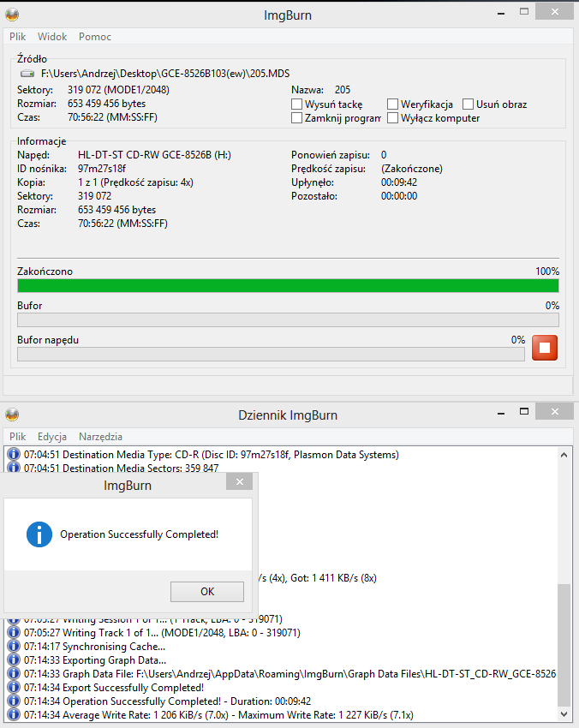Image resolution: width=579 pixels, height=728 pixels.
Task: Click log line 'Synchronising Cache...'
Action: (95, 647)
